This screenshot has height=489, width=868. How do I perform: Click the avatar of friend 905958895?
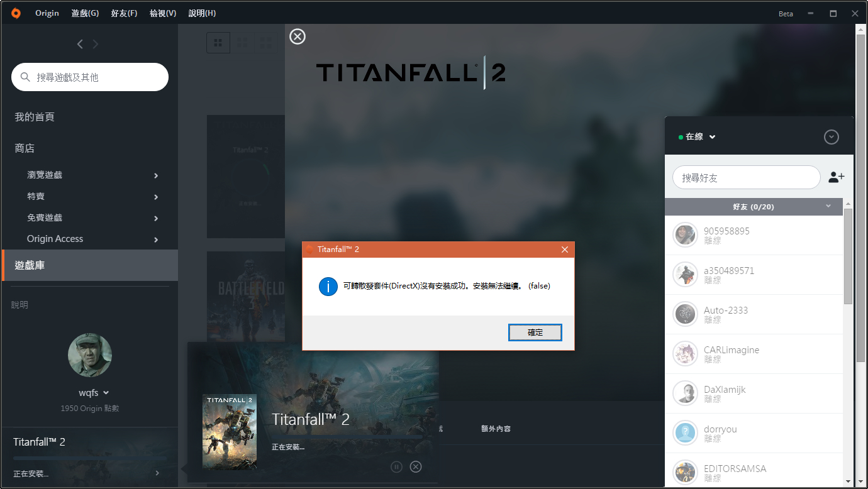pos(685,235)
